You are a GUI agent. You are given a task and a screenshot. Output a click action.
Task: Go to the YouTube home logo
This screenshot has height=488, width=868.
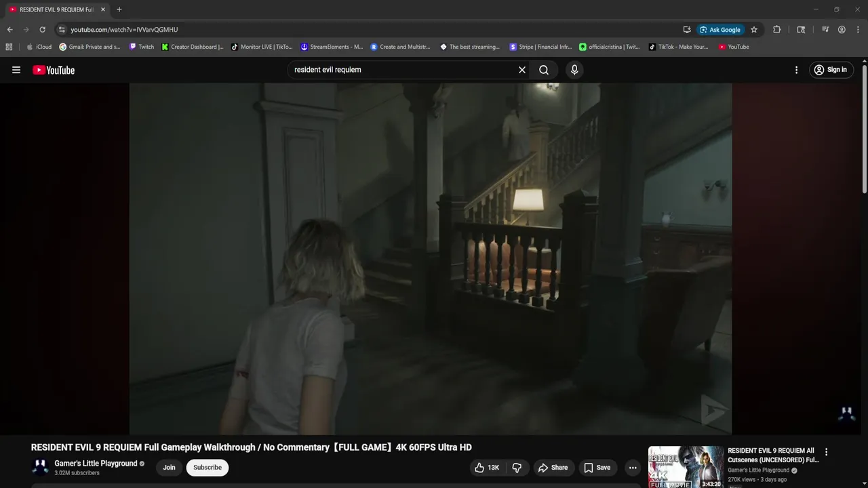click(54, 70)
